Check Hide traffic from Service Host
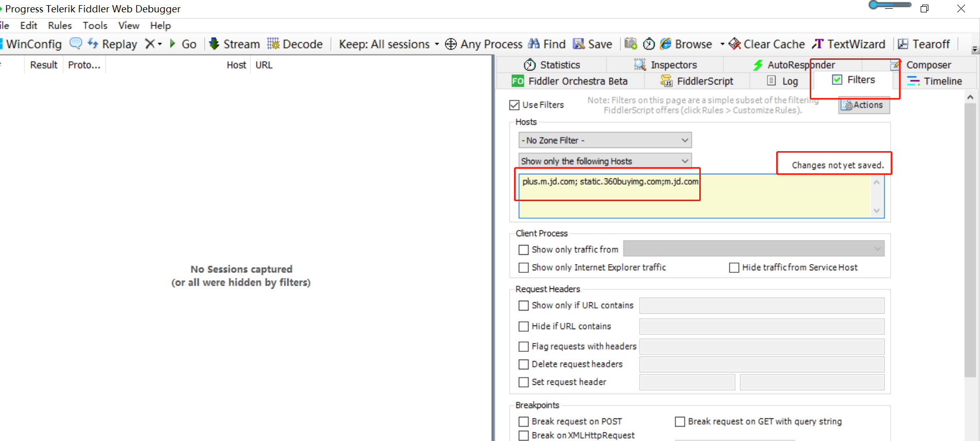The width and height of the screenshot is (980, 441). pyautogui.click(x=734, y=268)
